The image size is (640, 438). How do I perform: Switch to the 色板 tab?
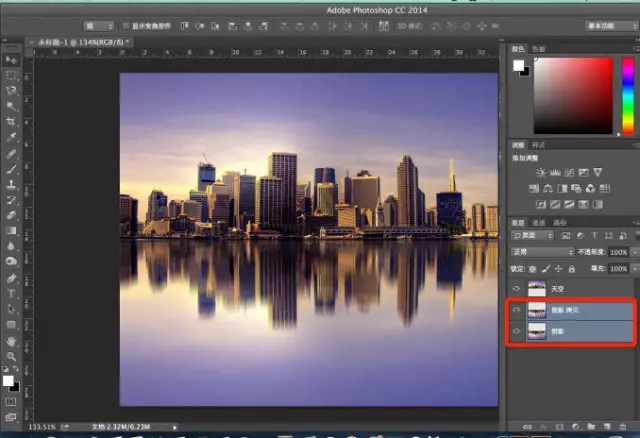(539, 48)
